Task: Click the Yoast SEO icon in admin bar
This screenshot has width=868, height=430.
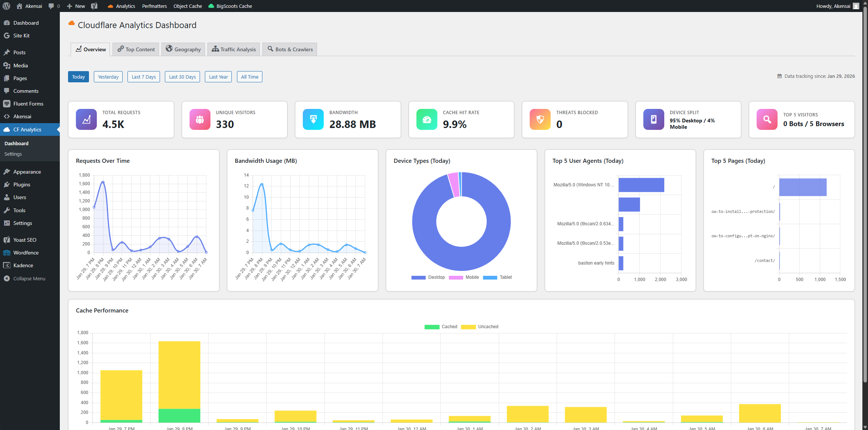Action: pyautogui.click(x=94, y=6)
